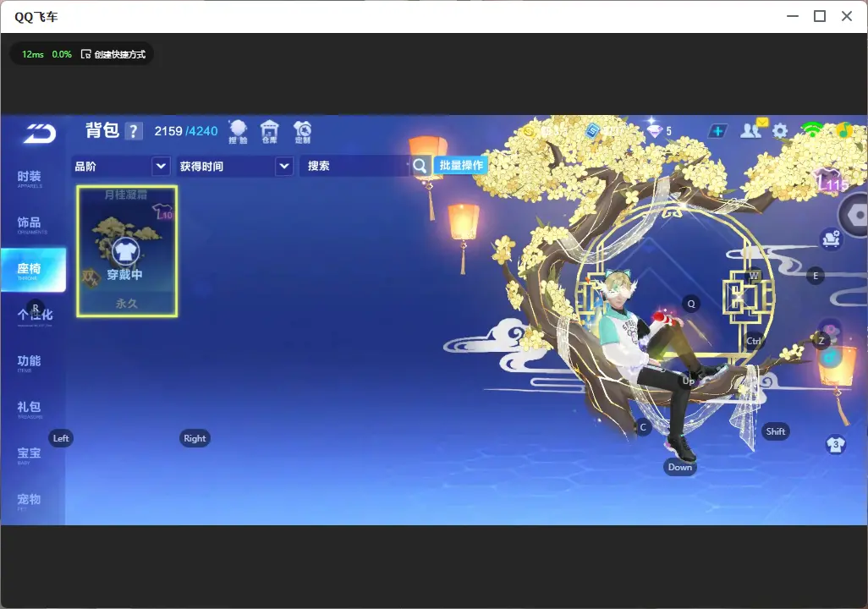This screenshot has width=868, height=609.
Task: Open the settings gear icon
Action: [x=780, y=131]
